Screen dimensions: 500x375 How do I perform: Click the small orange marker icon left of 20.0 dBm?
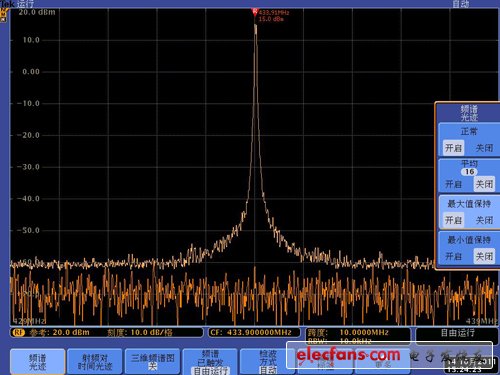[x=3, y=16]
